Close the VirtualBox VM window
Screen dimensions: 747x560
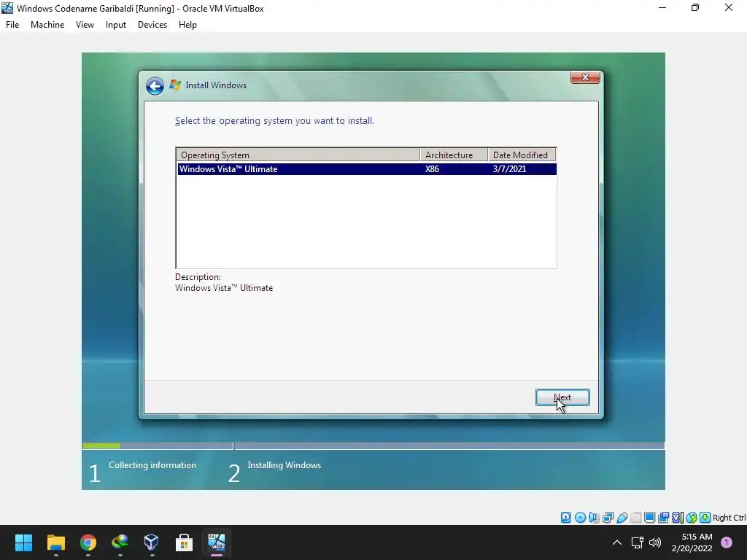729,8
